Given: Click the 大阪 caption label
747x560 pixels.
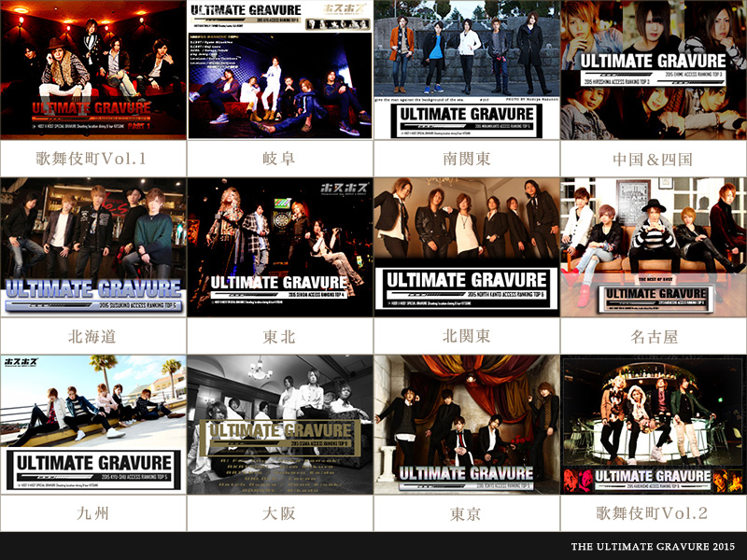Looking at the screenshot, I should point(279,513).
